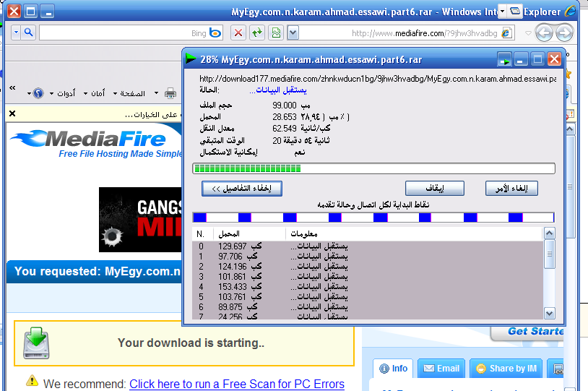
Task: Close the yellow information bar with X
Action: [x=12, y=114]
